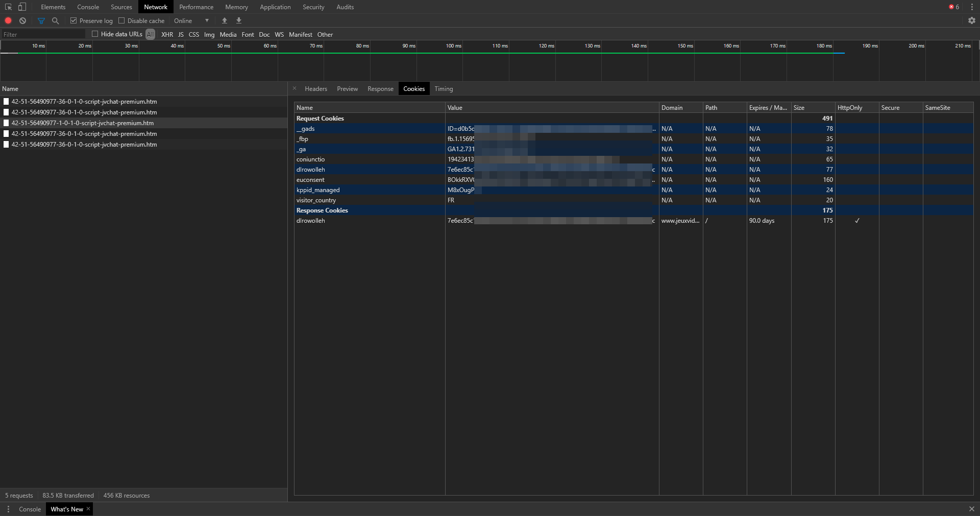The height and width of the screenshot is (516, 980).
Task: Show the Timing tab of the request
Action: (x=444, y=89)
